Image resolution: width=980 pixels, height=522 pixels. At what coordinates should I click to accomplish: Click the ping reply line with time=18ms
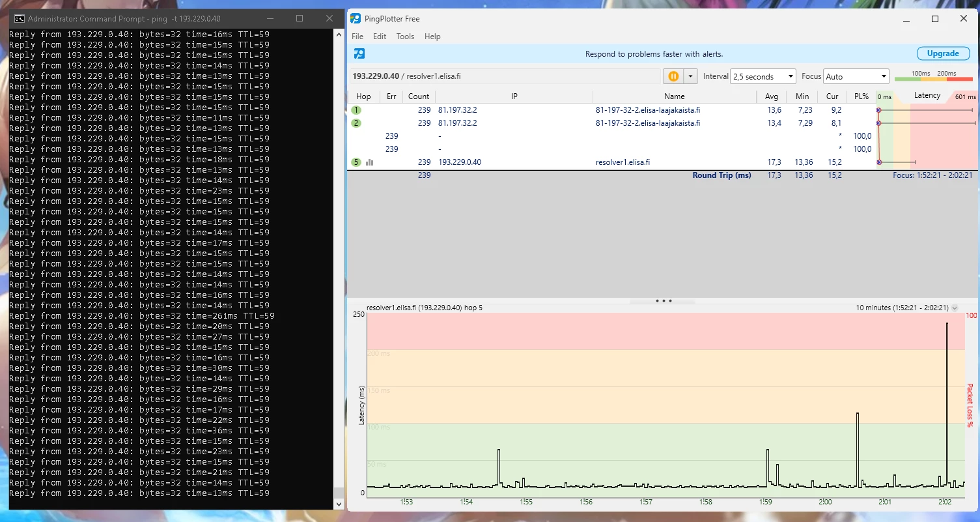[x=139, y=160]
